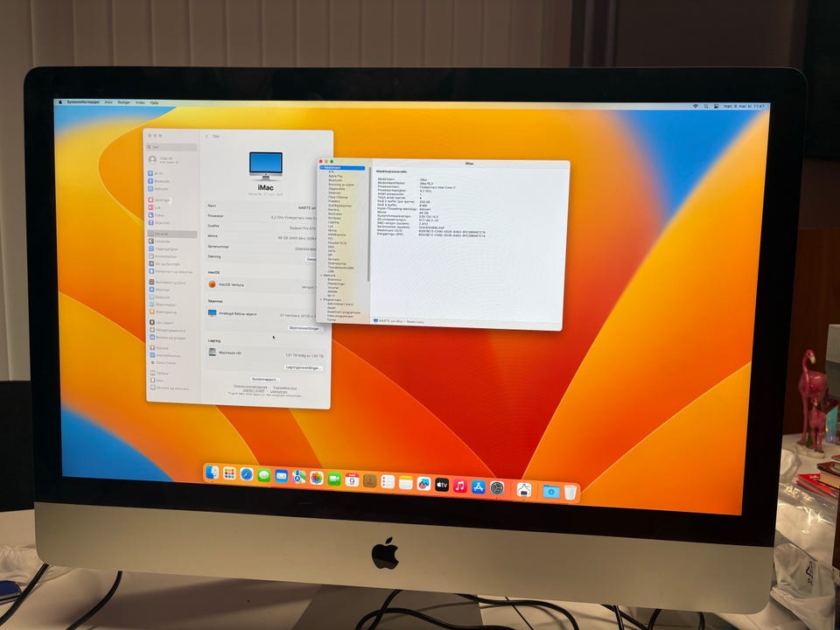
Task: Select Nettverk in the System Settings sidebar
Action: tap(158, 189)
